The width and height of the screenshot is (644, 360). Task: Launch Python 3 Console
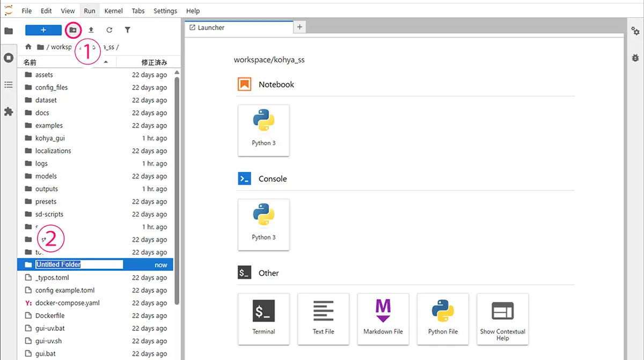coord(264,225)
